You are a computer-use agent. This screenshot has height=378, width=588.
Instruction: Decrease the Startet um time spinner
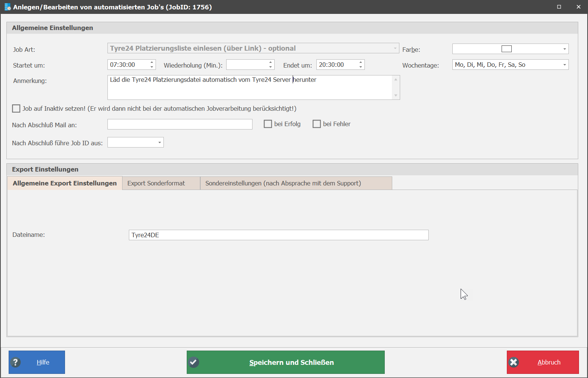pos(152,67)
